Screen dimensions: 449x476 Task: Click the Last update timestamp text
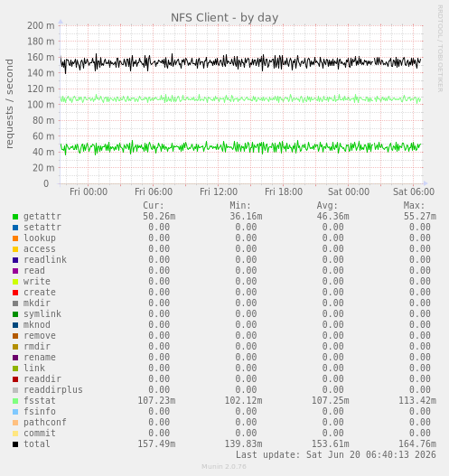point(336,454)
